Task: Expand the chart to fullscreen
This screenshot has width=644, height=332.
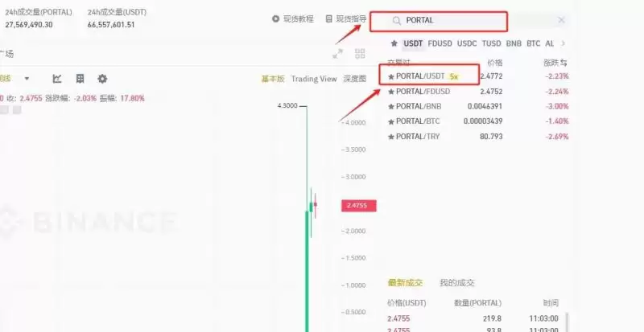Action: [x=337, y=53]
